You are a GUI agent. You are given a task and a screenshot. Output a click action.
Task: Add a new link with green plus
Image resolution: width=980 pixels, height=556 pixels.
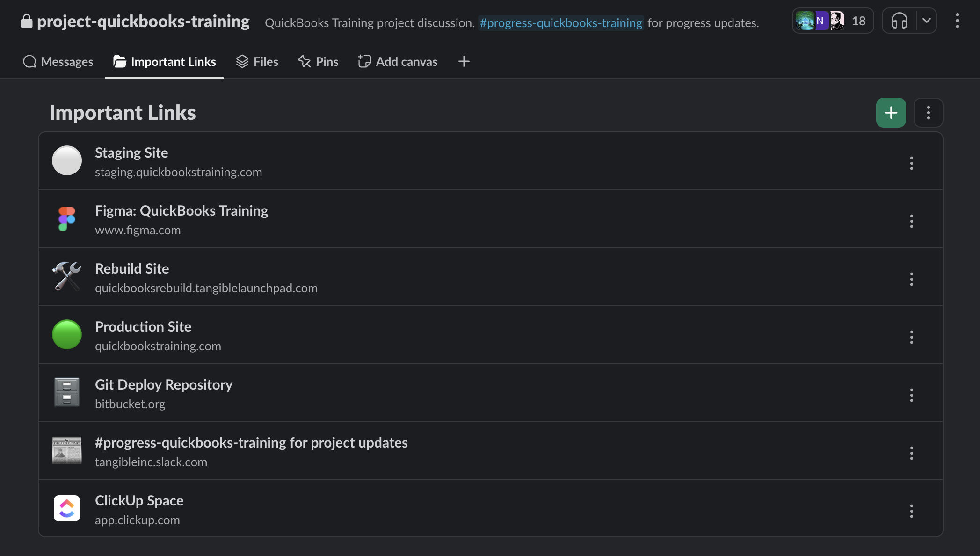891,113
